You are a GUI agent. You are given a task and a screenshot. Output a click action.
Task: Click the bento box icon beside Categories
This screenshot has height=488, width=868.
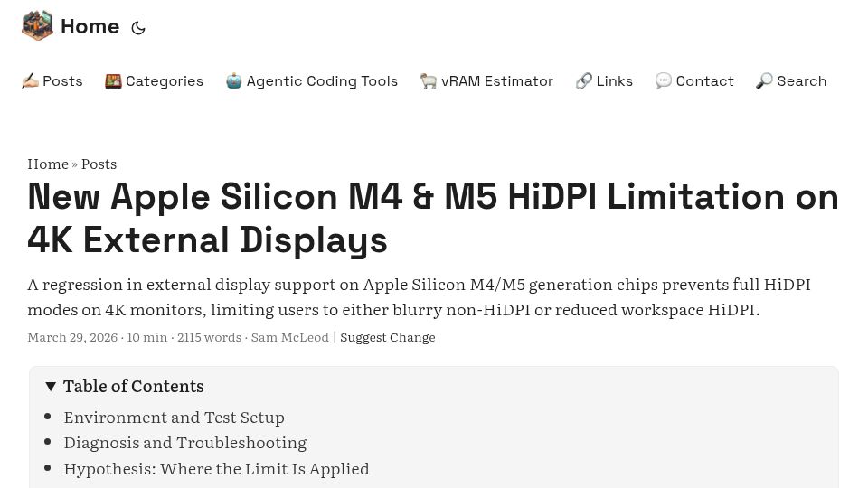(x=113, y=81)
